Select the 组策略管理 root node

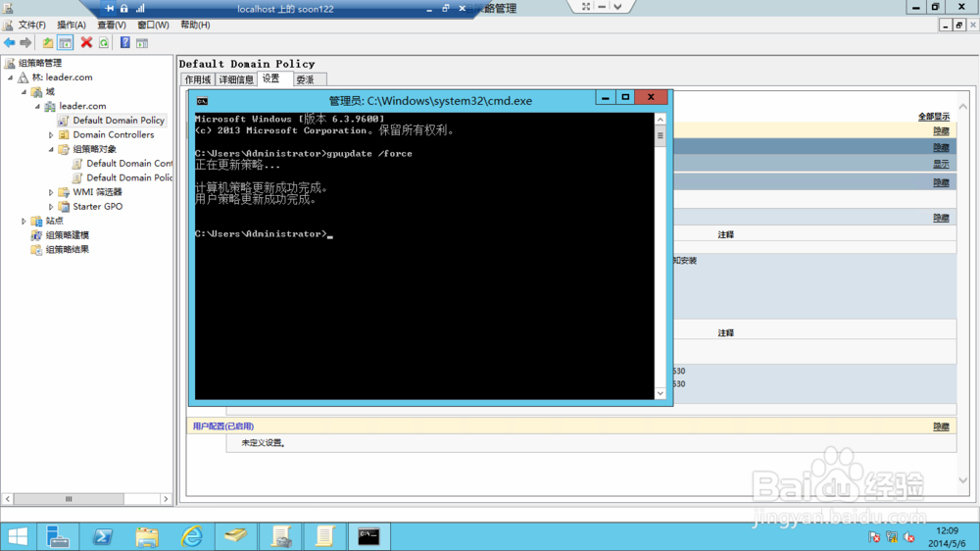[40, 63]
